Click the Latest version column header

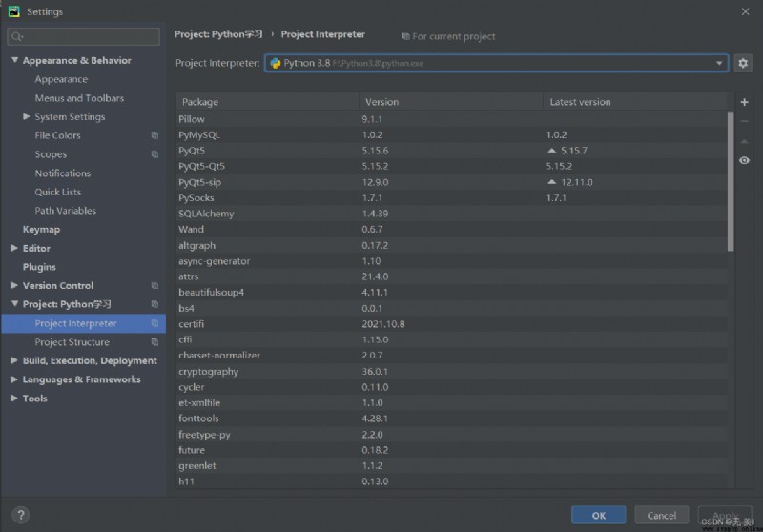pyautogui.click(x=635, y=102)
